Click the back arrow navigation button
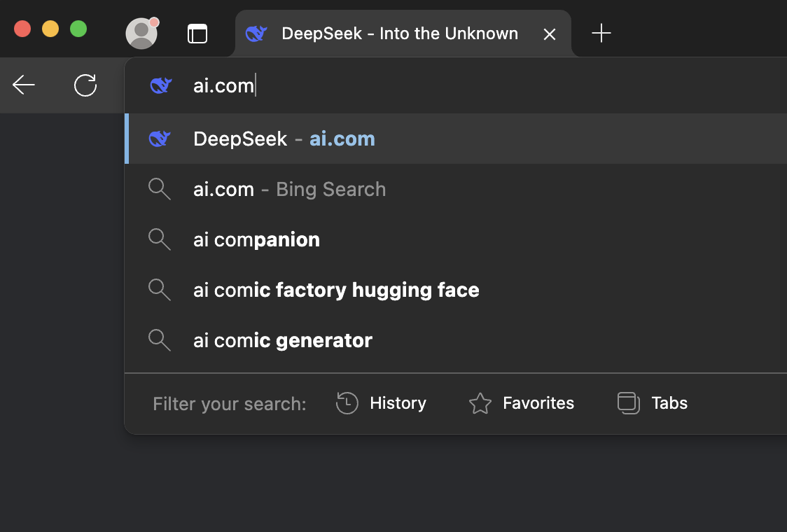Viewport: 787px width, 532px height. coord(24,85)
